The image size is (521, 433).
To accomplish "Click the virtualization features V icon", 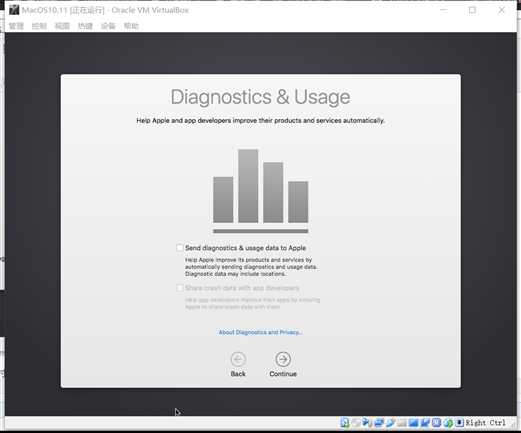I will 436,423.
